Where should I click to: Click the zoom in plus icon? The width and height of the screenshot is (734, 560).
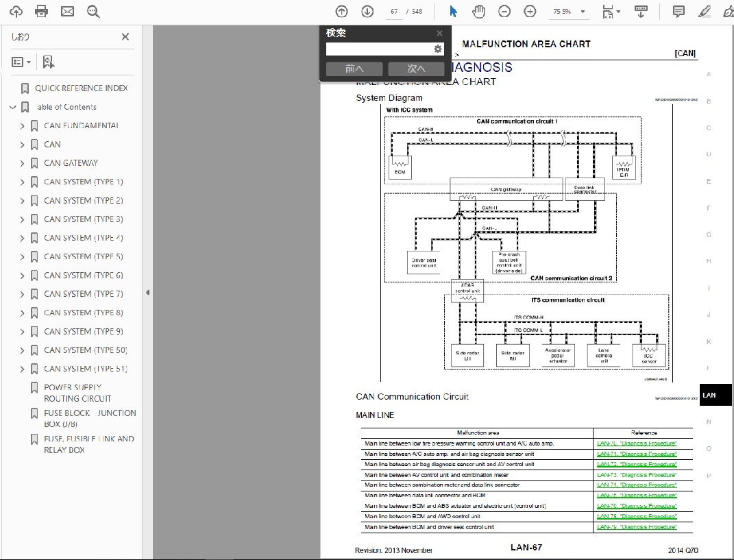point(530,12)
